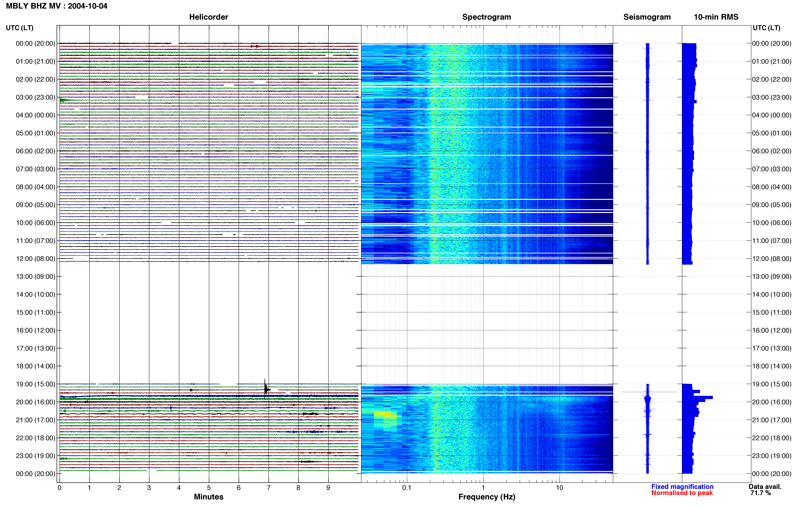Click '10:00 (06:00)' on the left axis
This screenshot has height=508, width=812.
[x=36, y=223]
